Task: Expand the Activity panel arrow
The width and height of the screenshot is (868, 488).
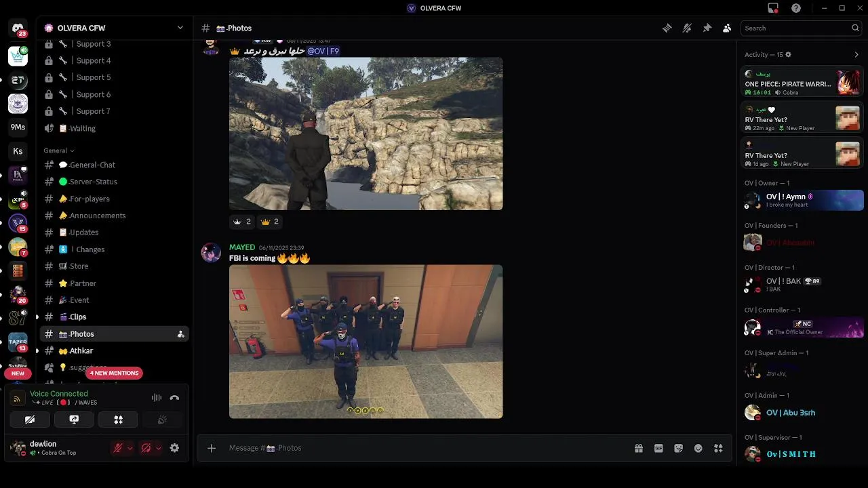Action: click(x=856, y=55)
